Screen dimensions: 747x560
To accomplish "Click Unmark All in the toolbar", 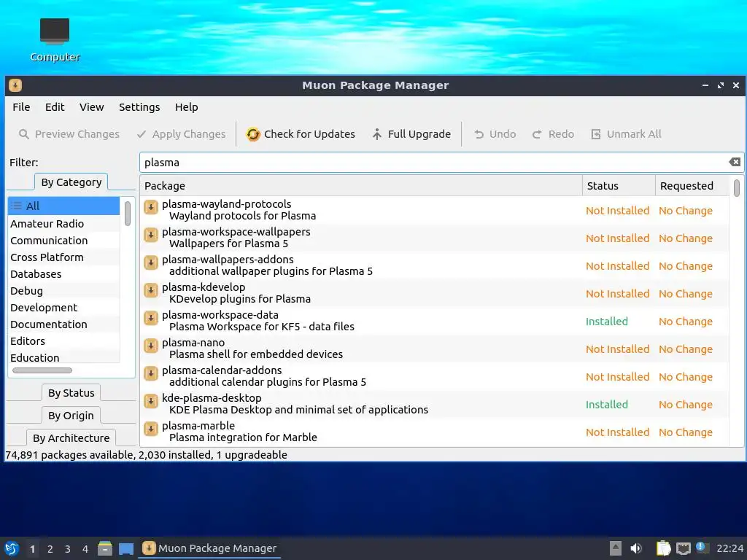I will tap(626, 134).
